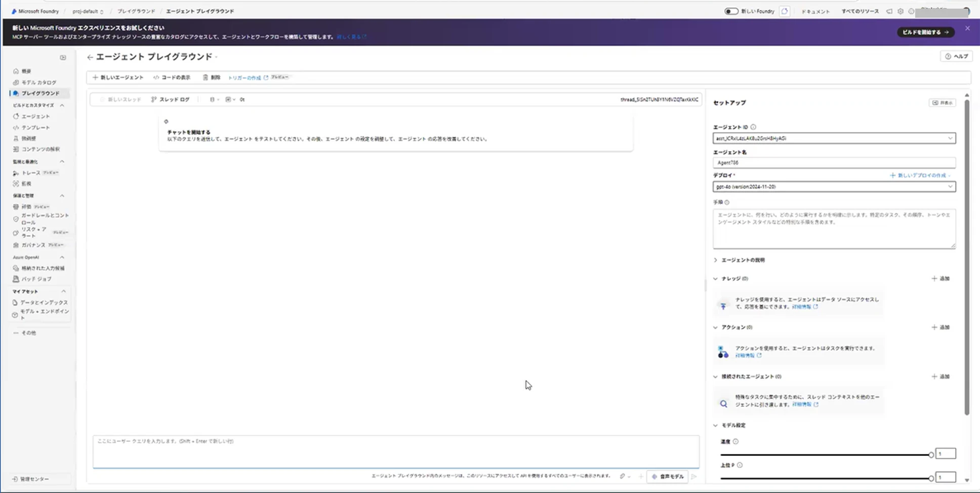This screenshot has height=493, width=980.
Task: Click 追加 for アクション
Action: click(941, 327)
